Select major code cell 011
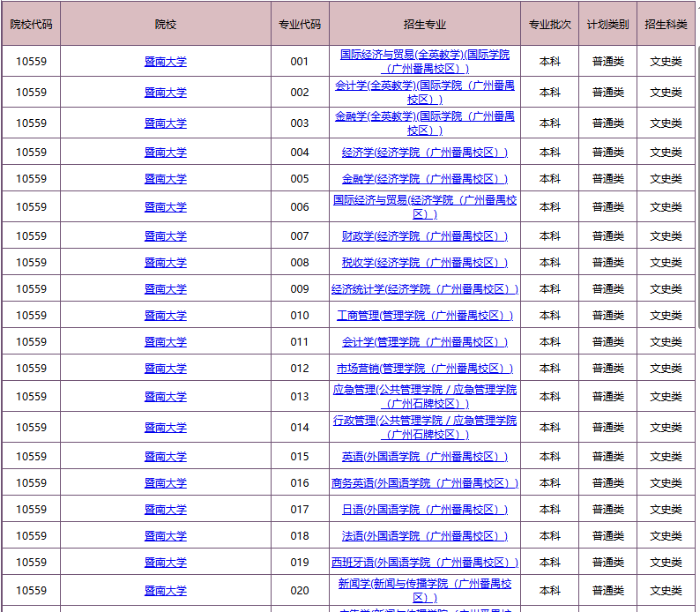Screen dimensions: 700x612 click(x=300, y=342)
